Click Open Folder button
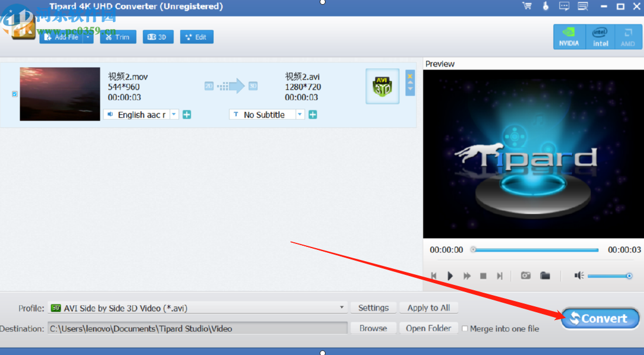The image size is (644, 355). click(428, 328)
